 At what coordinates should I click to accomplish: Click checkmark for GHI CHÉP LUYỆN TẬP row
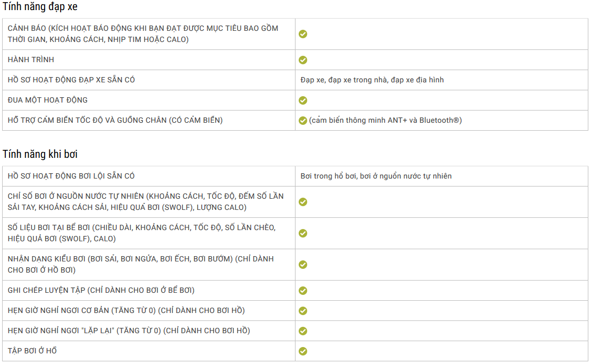(303, 291)
